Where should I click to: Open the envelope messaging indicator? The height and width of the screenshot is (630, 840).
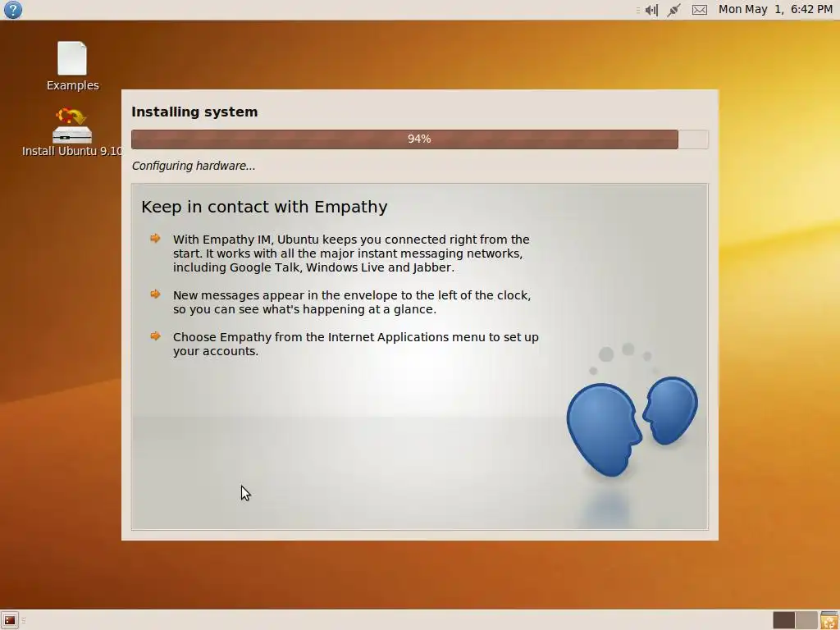[700, 10]
